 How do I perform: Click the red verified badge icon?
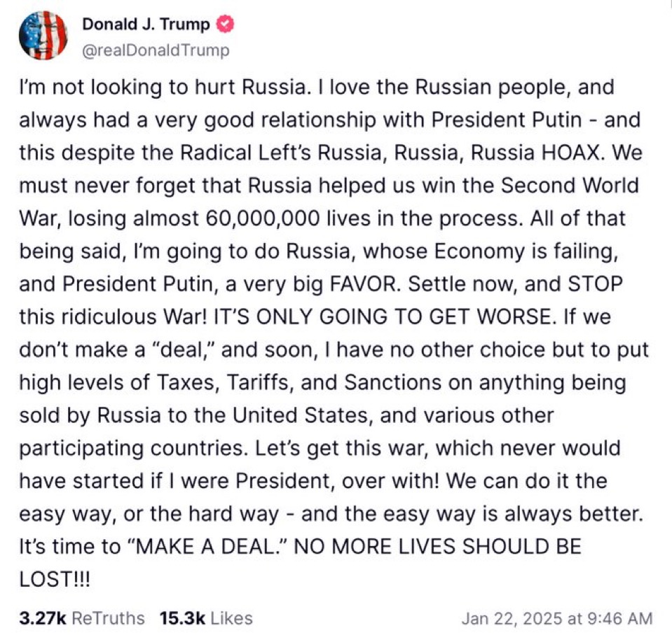click(226, 25)
